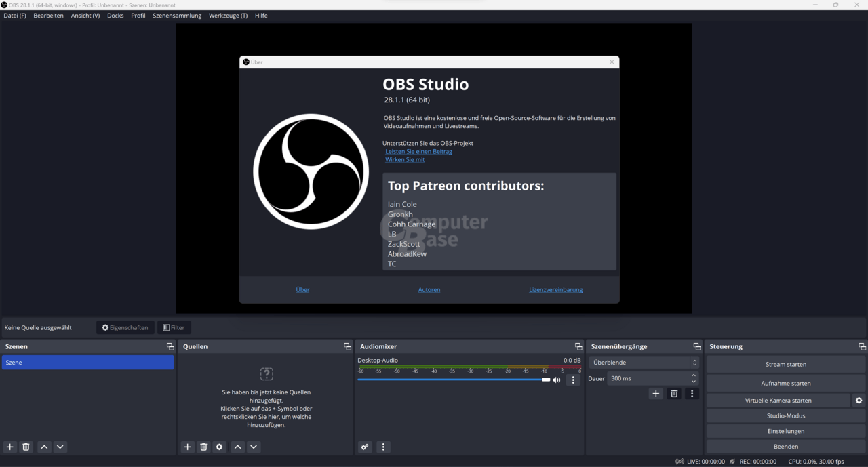The height and width of the screenshot is (467, 868).
Task: Click the Stream starten button
Action: pos(785,364)
